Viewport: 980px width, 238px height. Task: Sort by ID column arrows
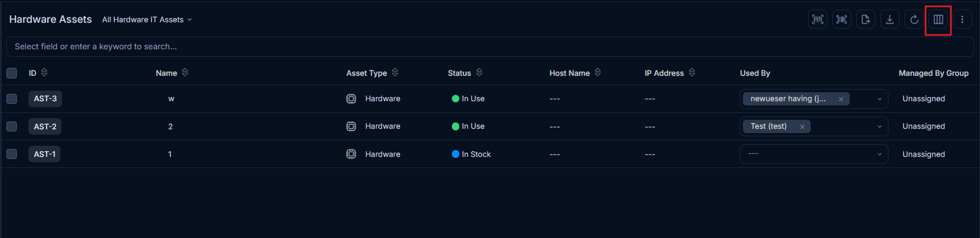pyautogui.click(x=44, y=72)
